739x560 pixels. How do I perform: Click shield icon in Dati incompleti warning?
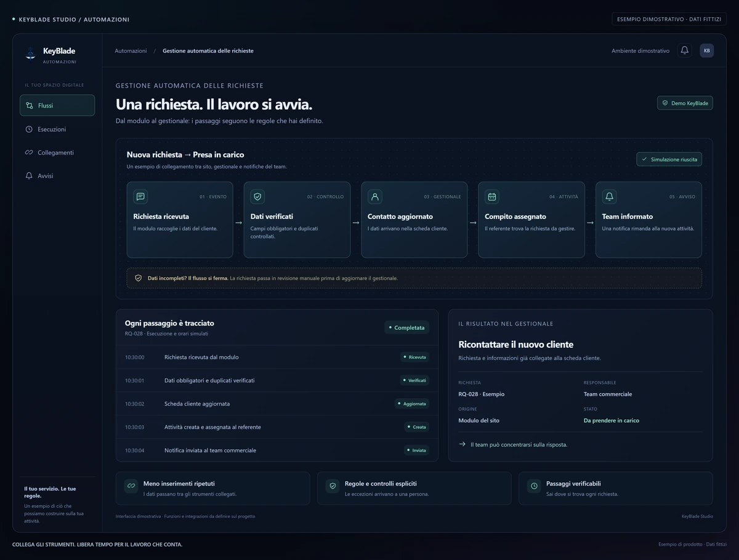point(138,278)
